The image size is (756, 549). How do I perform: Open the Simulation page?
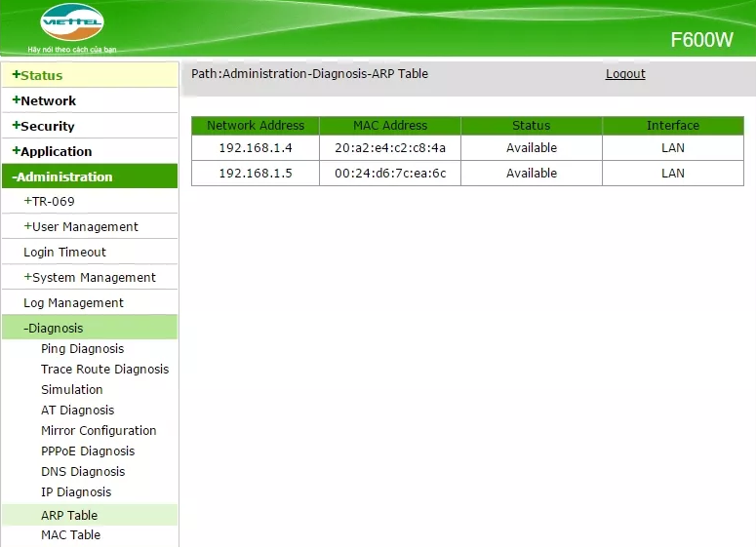point(72,389)
